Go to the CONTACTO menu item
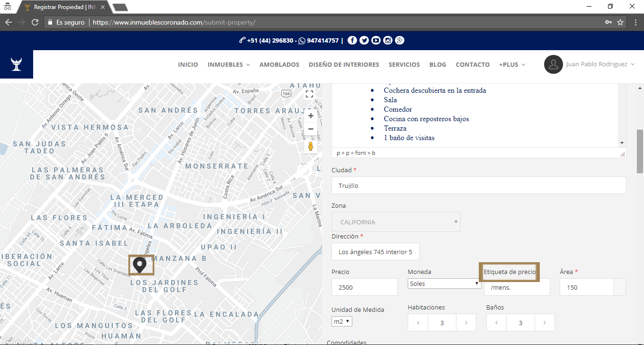This screenshot has height=345, width=644. point(473,64)
